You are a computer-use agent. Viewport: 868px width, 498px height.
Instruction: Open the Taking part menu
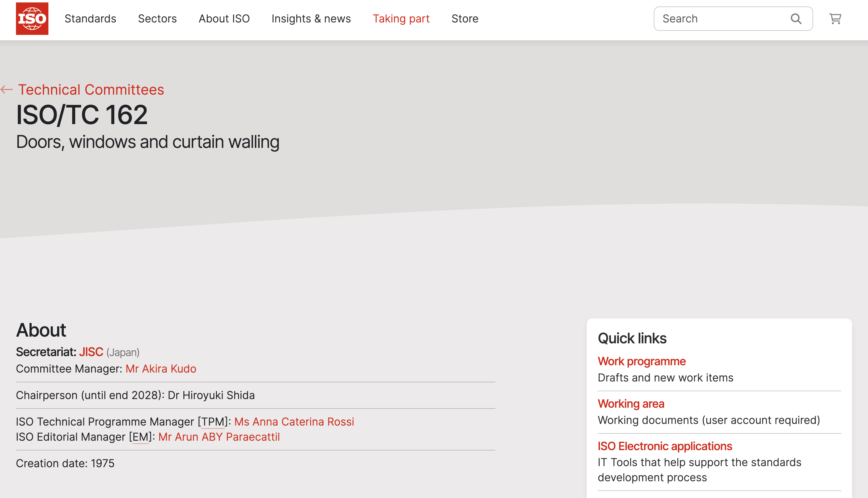point(401,18)
